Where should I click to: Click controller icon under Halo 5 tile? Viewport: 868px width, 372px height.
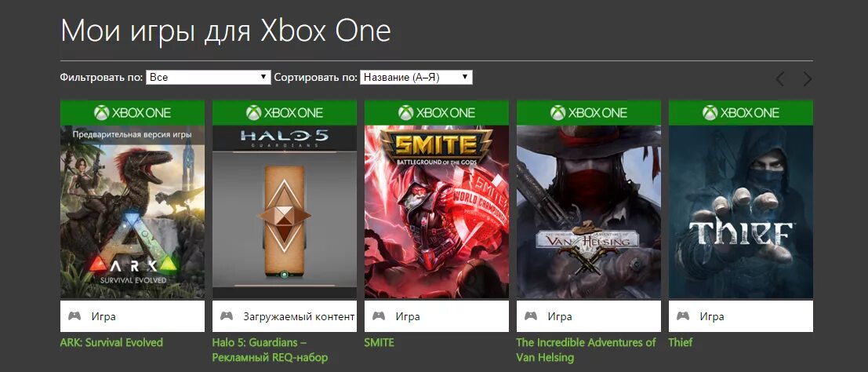click(227, 316)
